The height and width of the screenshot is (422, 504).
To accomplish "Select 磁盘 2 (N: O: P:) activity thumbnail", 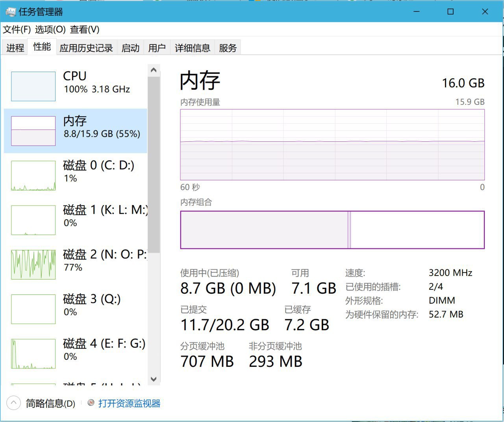I will [33, 265].
